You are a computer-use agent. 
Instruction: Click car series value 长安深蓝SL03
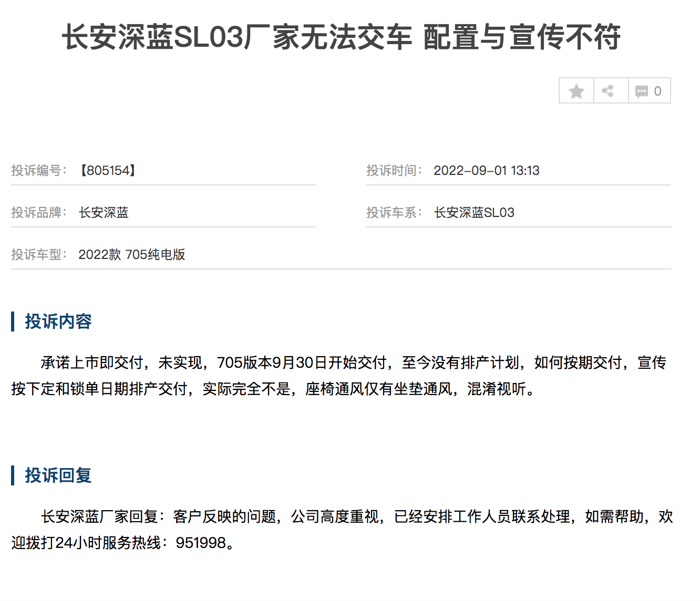[474, 212]
